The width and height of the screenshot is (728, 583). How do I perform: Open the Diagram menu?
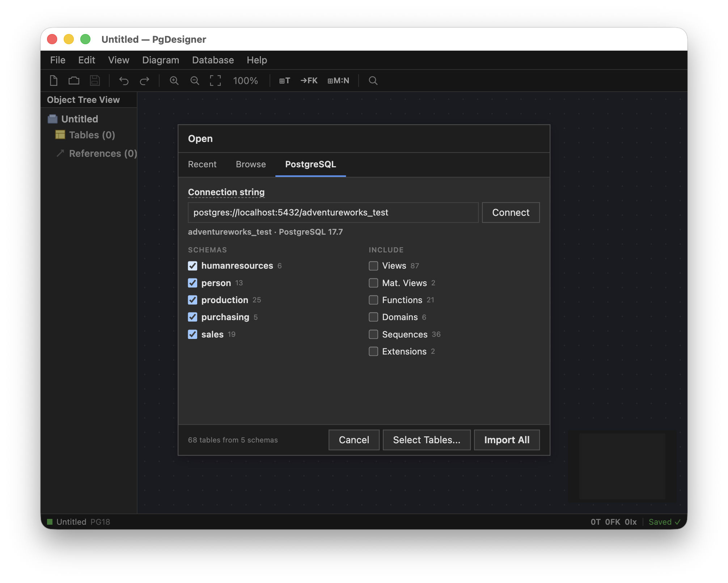tap(161, 60)
